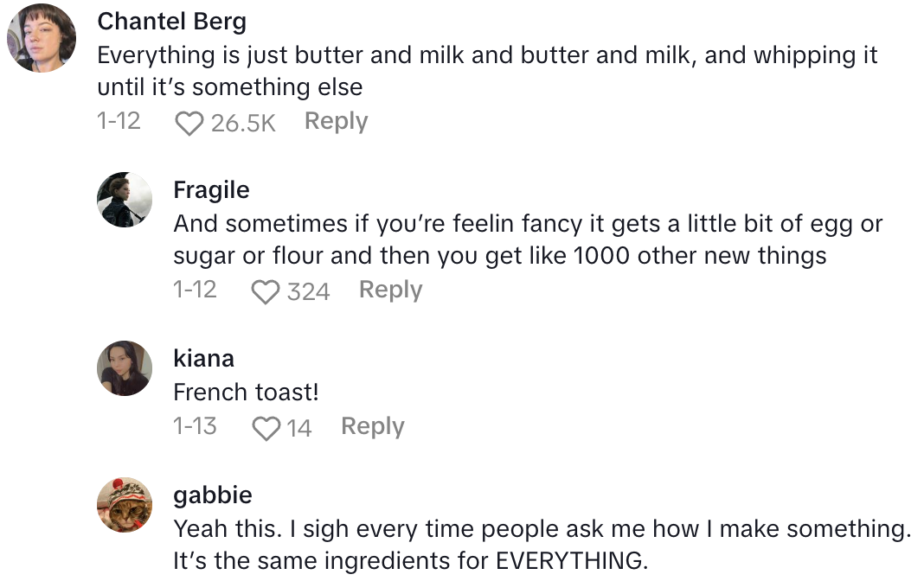
Task: Click gabbie's same ingredients comment text
Action: pyautogui.click(x=542, y=544)
